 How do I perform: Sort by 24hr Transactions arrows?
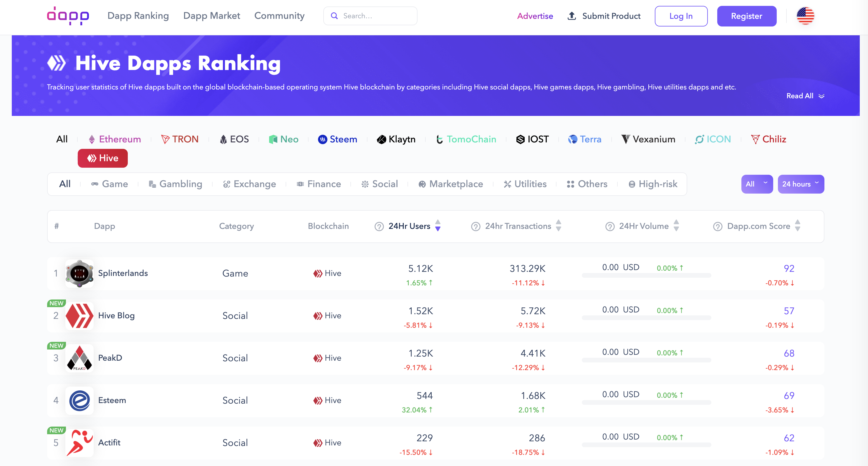click(558, 226)
